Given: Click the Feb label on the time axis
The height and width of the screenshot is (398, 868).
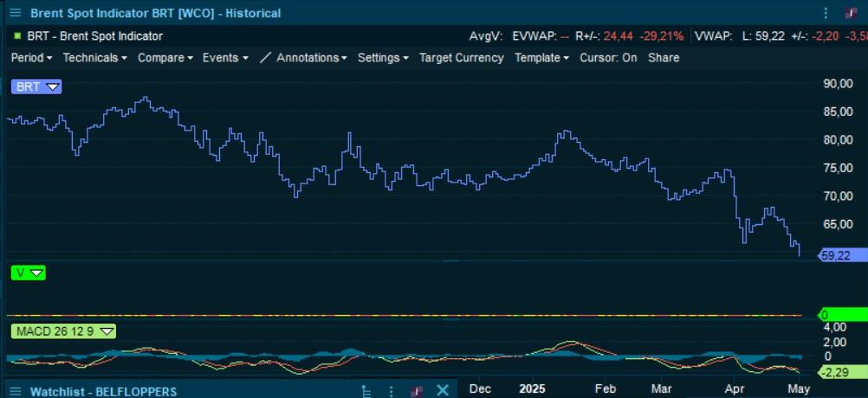Looking at the screenshot, I should (x=605, y=388).
